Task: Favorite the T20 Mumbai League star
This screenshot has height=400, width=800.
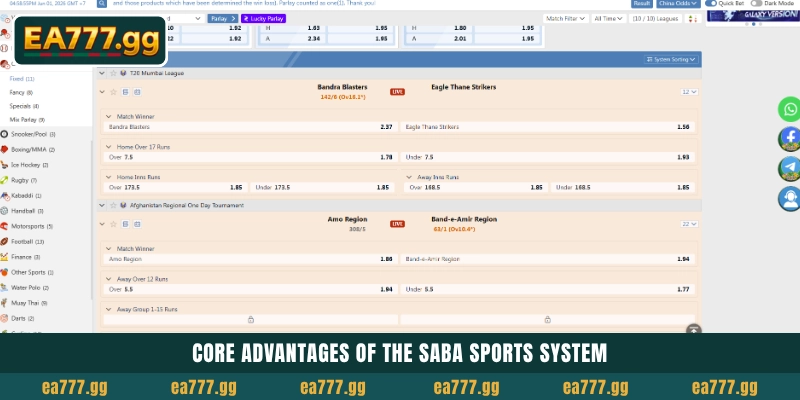Action: (x=113, y=73)
